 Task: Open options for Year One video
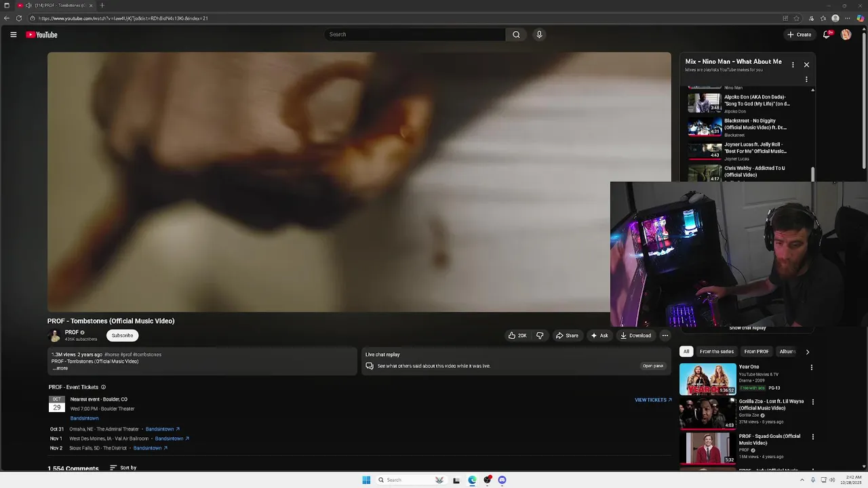(812, 367)
